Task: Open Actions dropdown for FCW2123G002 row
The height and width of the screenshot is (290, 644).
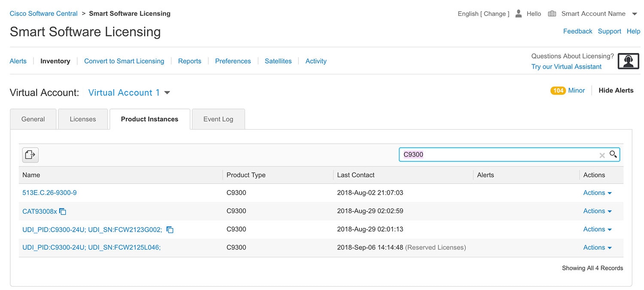Action: pos(597,229)
